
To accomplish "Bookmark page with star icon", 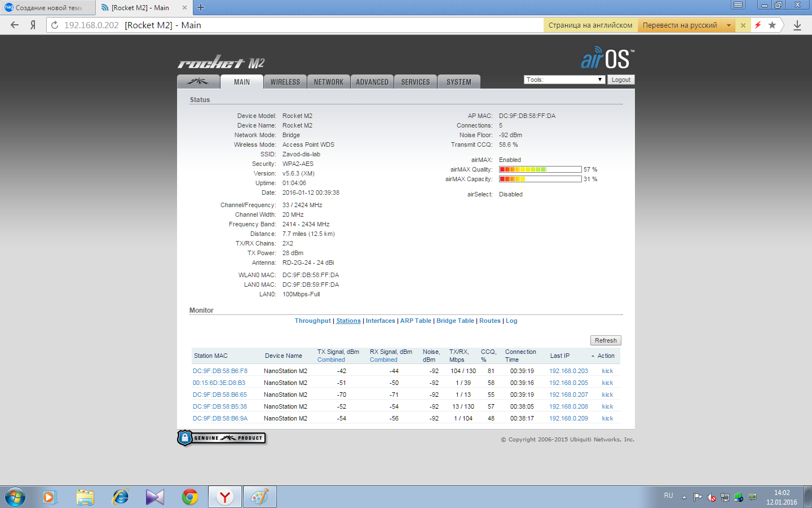I will [772, 25].
